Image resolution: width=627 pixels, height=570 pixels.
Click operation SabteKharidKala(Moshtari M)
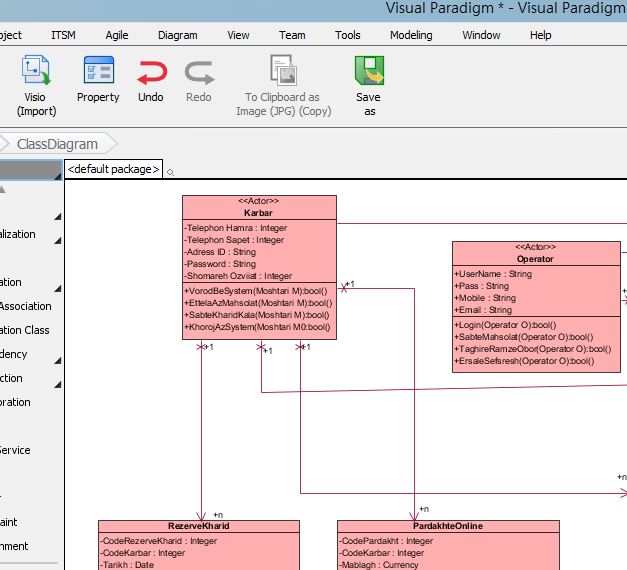(257, 315)
